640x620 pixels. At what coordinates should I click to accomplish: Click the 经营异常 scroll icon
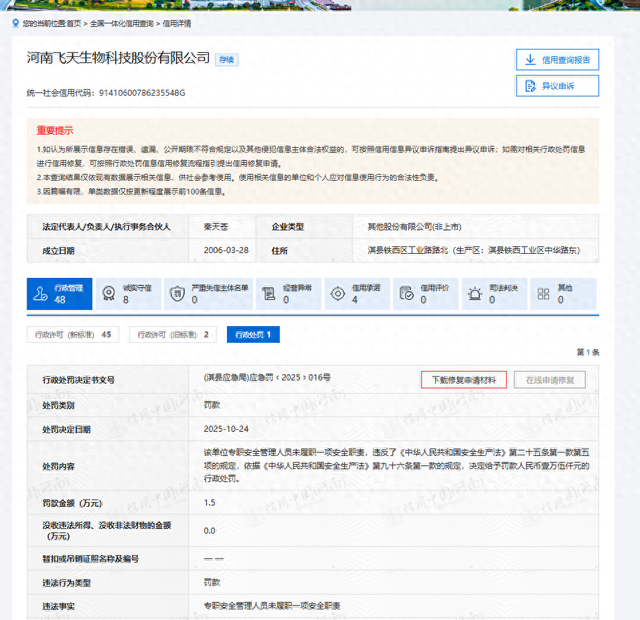coord(269,294)
